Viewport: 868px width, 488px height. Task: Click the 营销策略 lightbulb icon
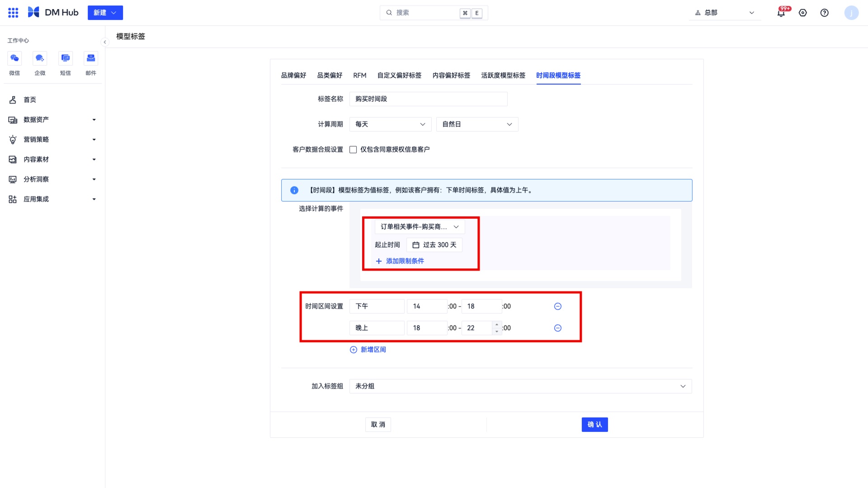point(13,140)
